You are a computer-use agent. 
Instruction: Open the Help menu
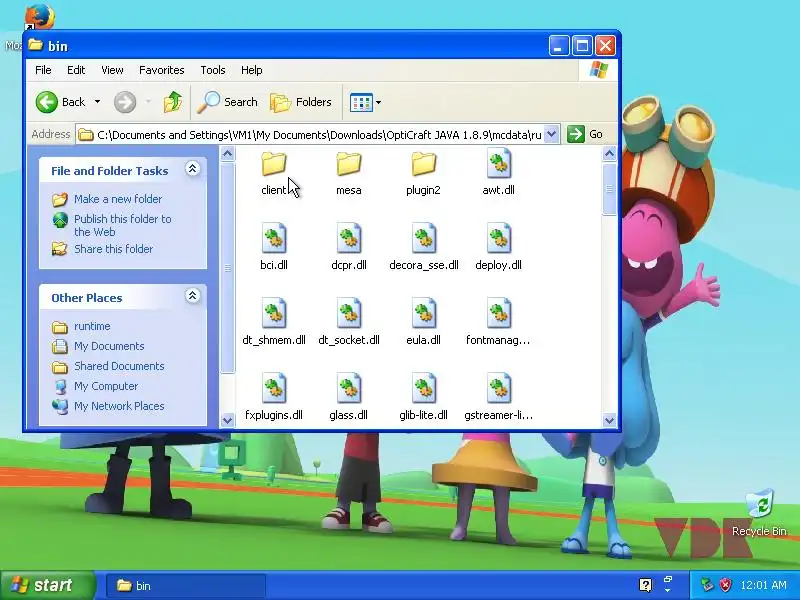pyautogui.click(x=252, y=70)
